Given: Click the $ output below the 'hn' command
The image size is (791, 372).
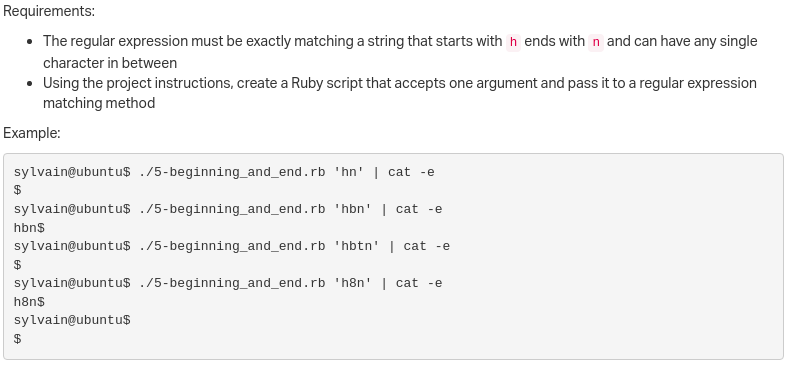Looking at the screenshot, I should coord(18,190).
